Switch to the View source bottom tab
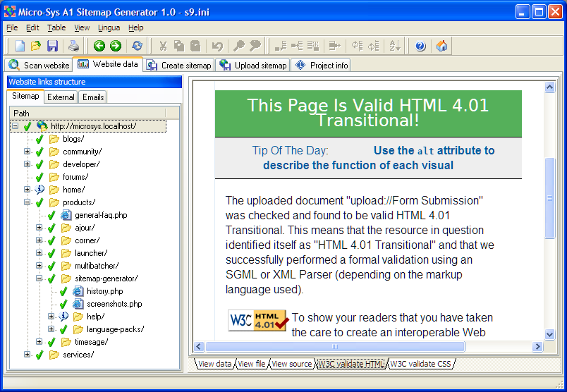This screenshot has width=567, height=392. click(x=291, y=364)
